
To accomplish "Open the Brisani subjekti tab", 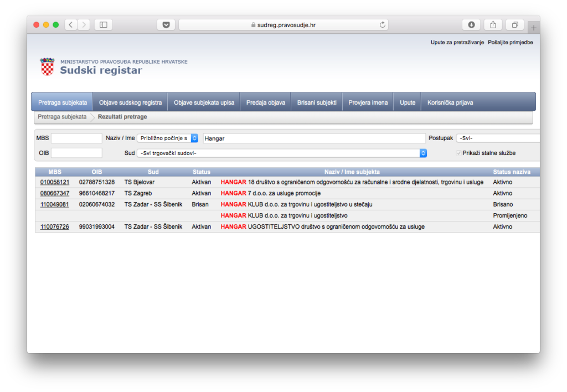I will (x=317, y=102).
